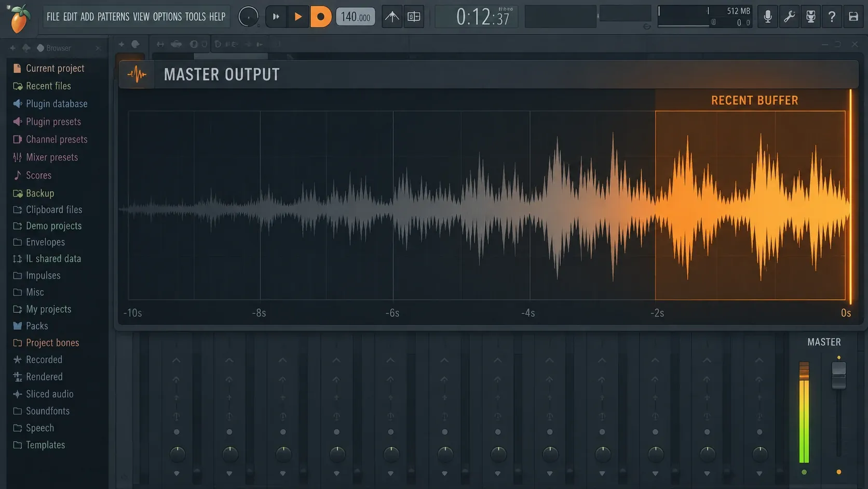868x489 pixels.
Task: Open Current project in browser
Action: coord(49,68)
